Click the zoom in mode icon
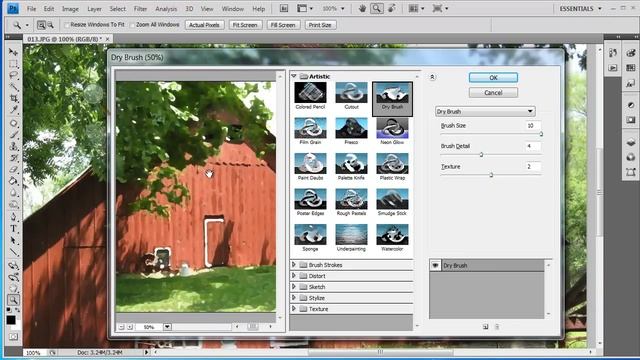The width and height of the screenshot is (640, 360). [41, 25]
